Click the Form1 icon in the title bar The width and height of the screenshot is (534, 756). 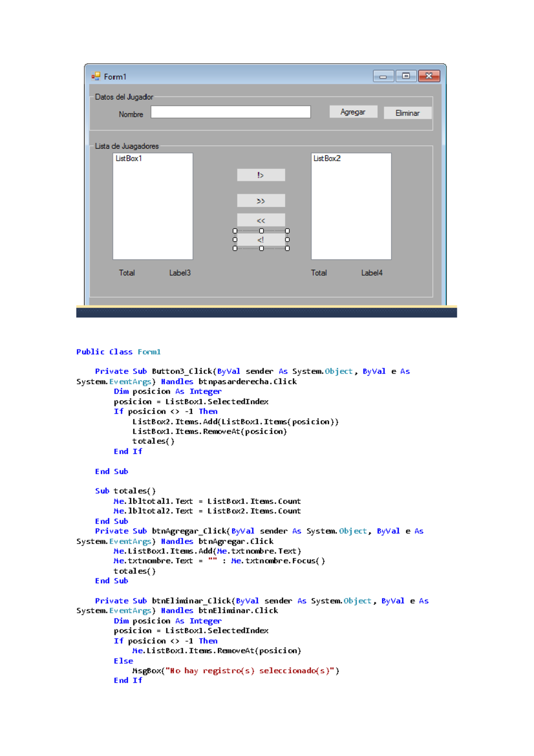point(96,77)
